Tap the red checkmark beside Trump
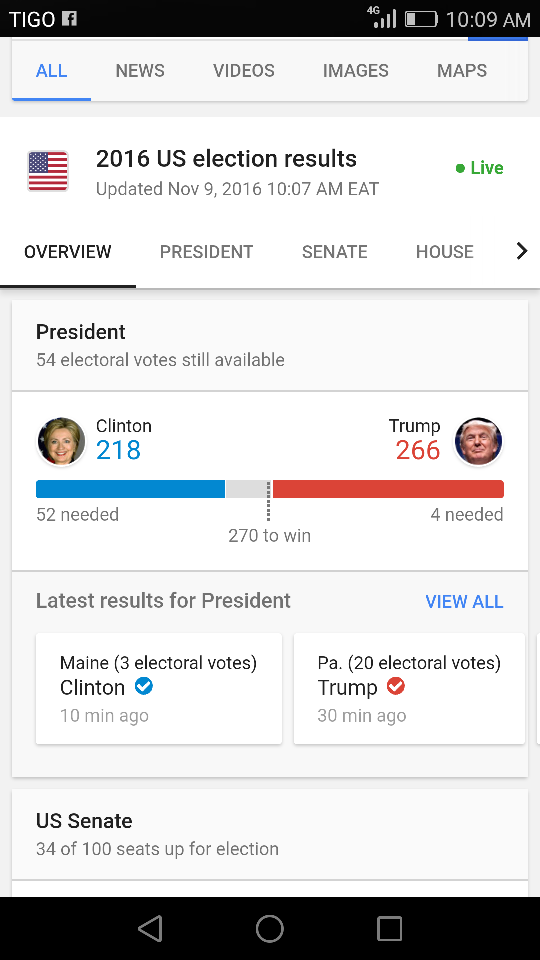Viewport: 540px width, 960px height. [x=396, y=687]
